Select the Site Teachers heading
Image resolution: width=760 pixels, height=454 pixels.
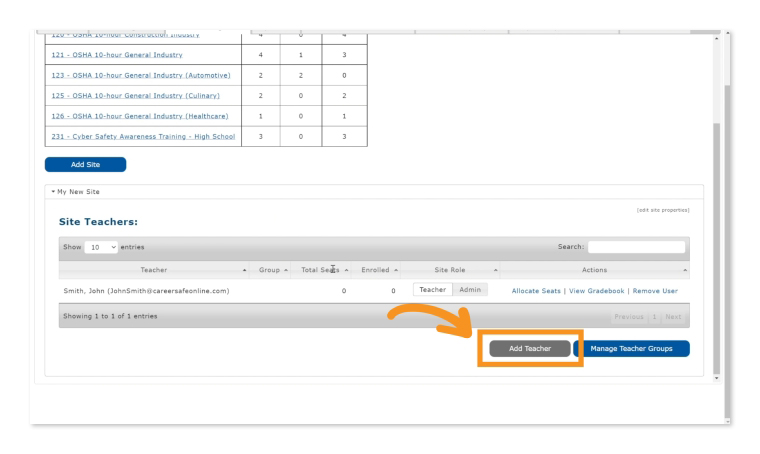point(98,221)
